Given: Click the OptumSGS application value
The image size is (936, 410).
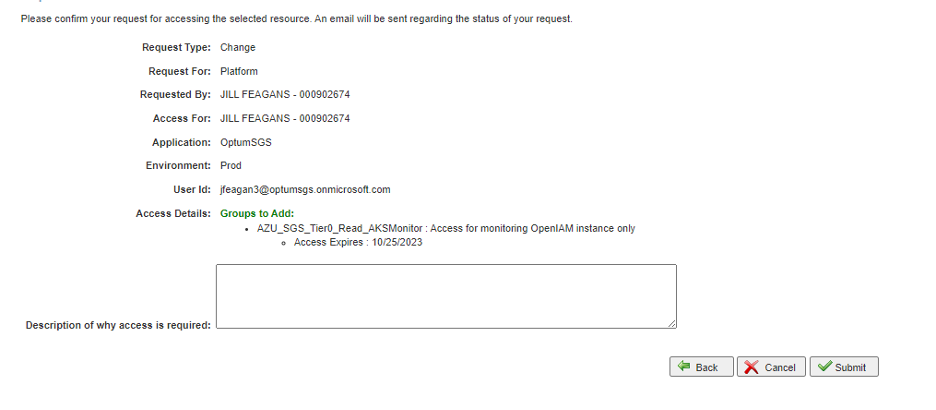Looking at the screenshot, I should [x=246, y=142].
